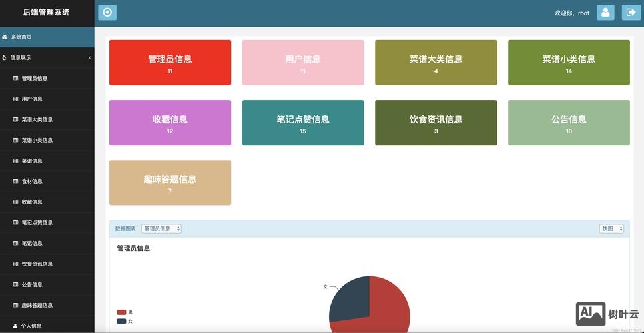Click the table icon beside 菜谱大类信息 in sidebar
644x333 pixels.
[x=15, y=119]
